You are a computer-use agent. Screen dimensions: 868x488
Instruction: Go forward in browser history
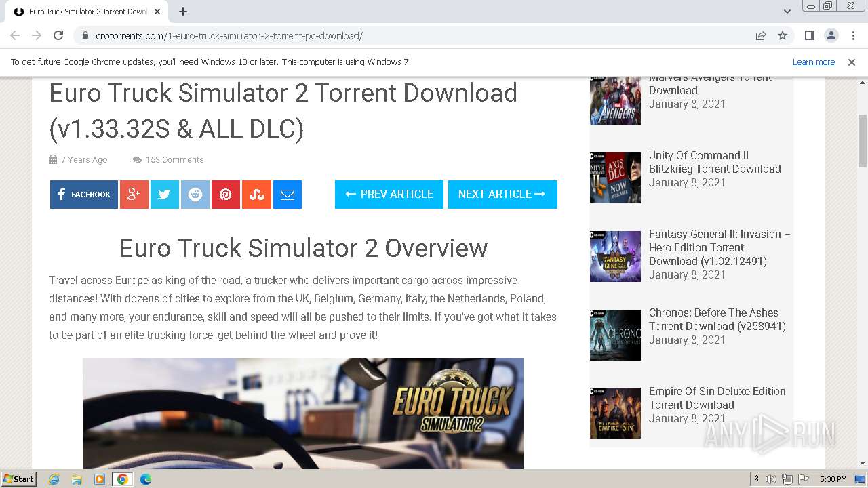[37, 35]
